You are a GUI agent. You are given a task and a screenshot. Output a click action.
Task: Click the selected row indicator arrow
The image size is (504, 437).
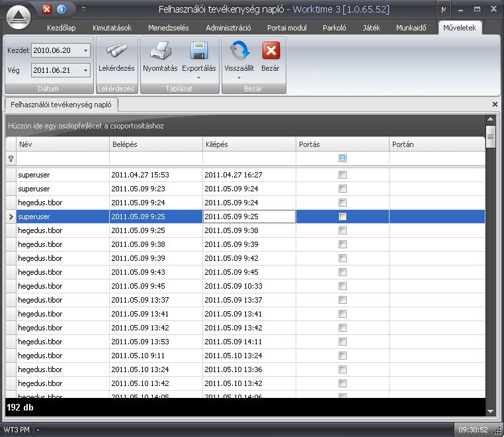click(11, 217)
